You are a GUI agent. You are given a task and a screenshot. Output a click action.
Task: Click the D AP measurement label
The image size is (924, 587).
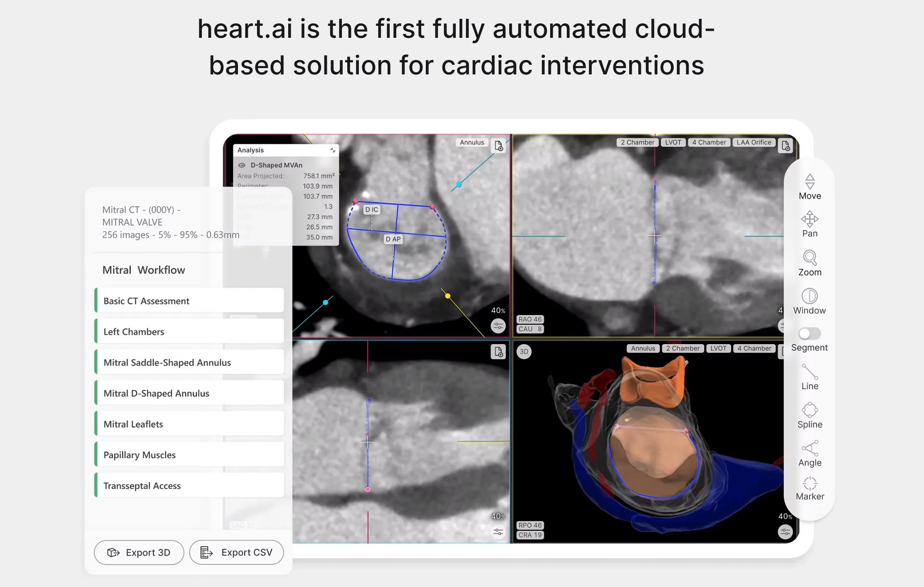point(393,239)
